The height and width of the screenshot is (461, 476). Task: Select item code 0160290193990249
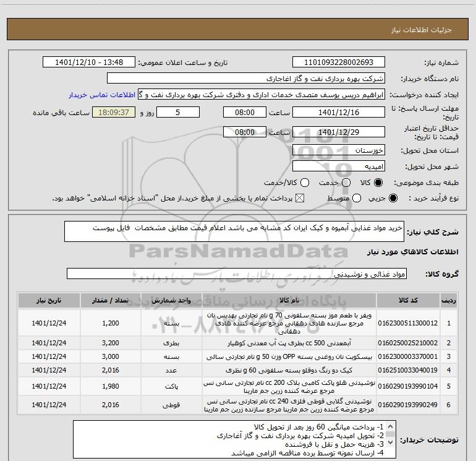[408, 405]
